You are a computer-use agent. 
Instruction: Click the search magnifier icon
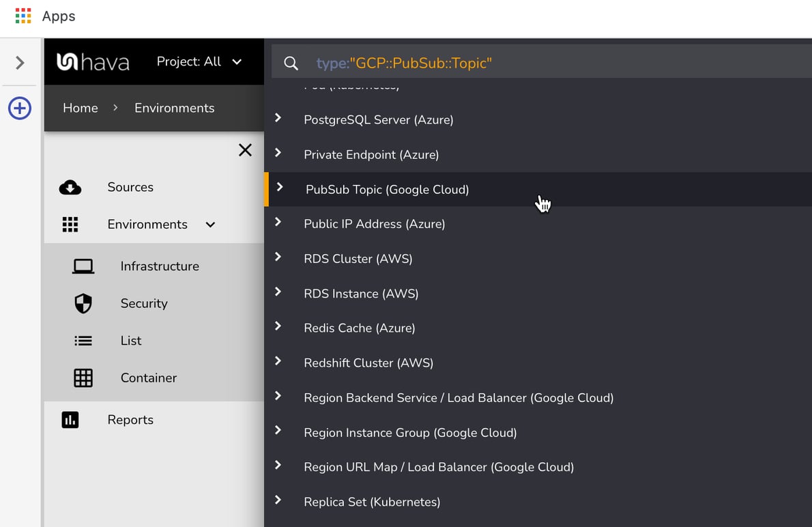[x=291, y=63]
